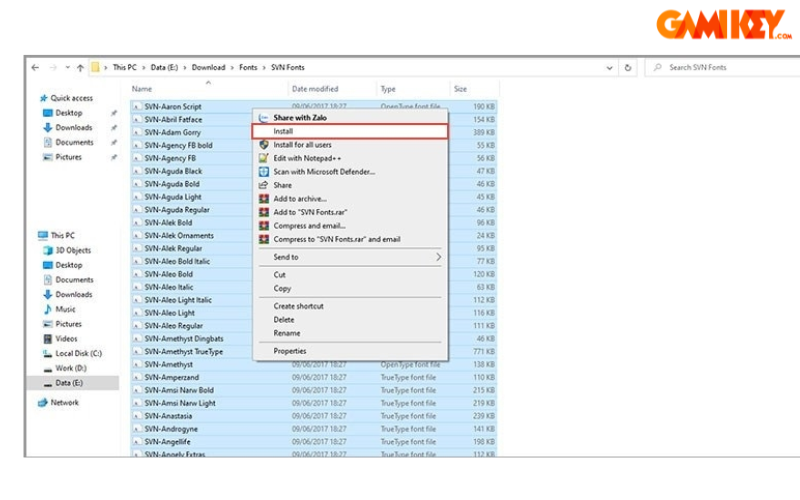800x500 pixels.
Task: Open the 3D Objects folder in sidebar
Action: [72, 250]
